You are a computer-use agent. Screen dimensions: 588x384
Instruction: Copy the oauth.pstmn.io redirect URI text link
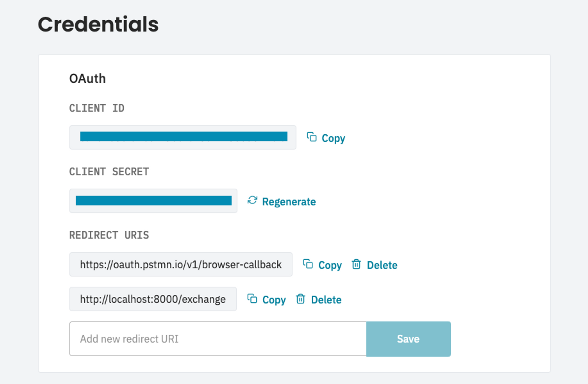coord(330,265)
